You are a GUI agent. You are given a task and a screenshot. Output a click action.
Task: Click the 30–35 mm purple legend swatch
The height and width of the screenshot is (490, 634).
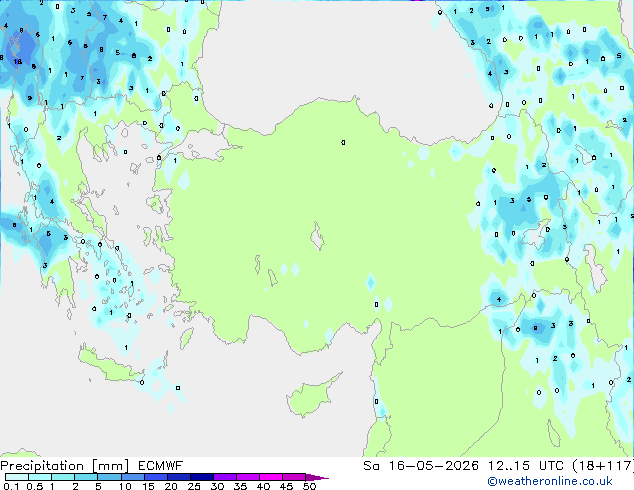(224, 477)
